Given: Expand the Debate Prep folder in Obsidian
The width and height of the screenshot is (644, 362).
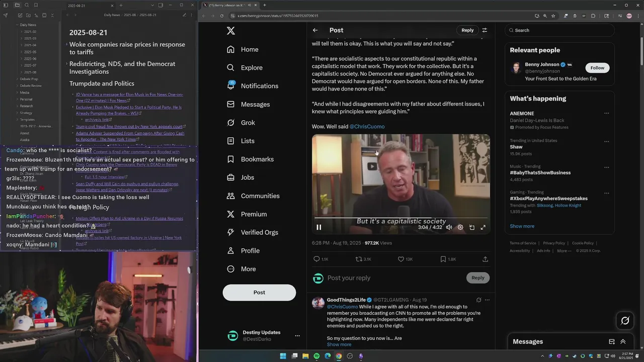Looking at the screenshot, I should click(x=17, y=79).
